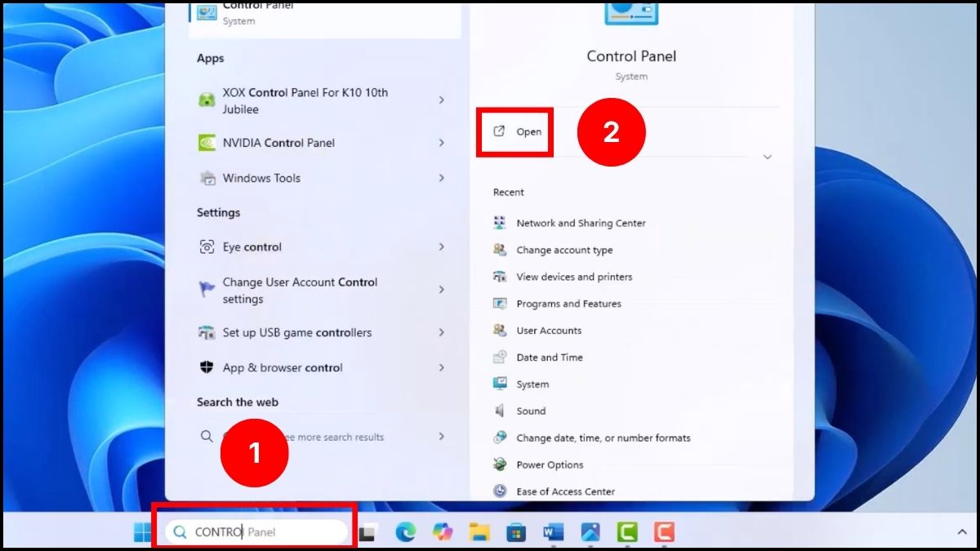
Task: Expand Change User Account Control arrow
Action: pyautogui.click(x=442, y=290)
